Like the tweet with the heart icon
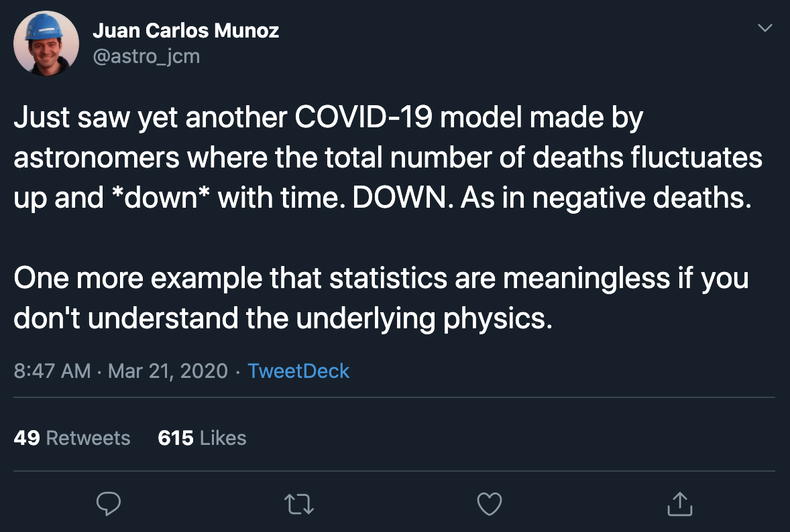 click(489, 504)
